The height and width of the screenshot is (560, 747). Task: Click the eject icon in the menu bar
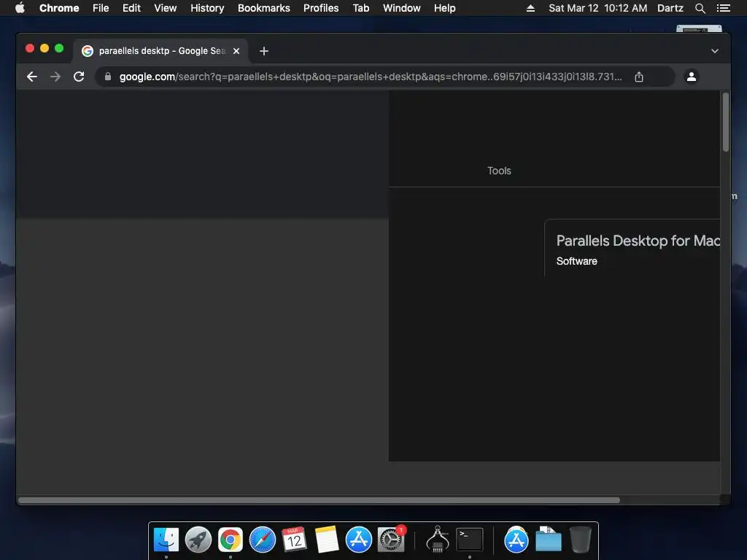(x=530, y=8)
